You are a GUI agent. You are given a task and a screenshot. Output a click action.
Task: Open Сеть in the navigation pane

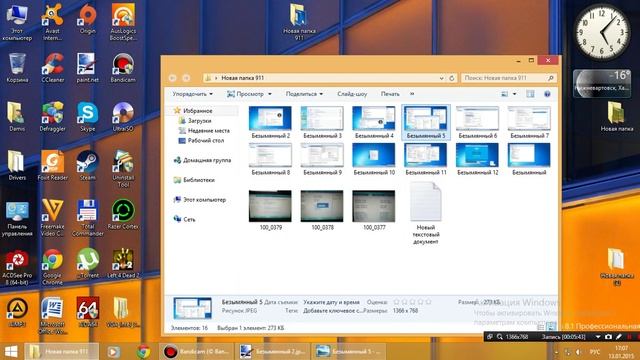[x=189, y=219]
